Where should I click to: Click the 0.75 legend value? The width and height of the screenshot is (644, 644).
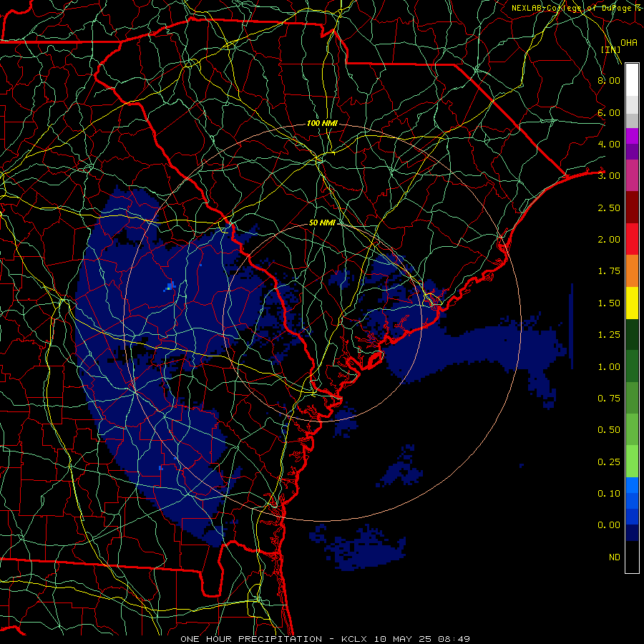(x=609, y=399)
